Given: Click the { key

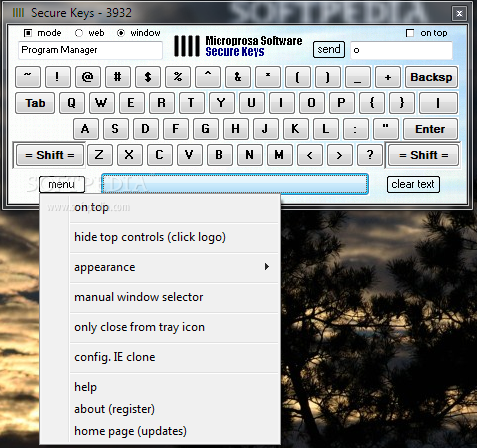Looking at the screenshot, I should point(372,103).
